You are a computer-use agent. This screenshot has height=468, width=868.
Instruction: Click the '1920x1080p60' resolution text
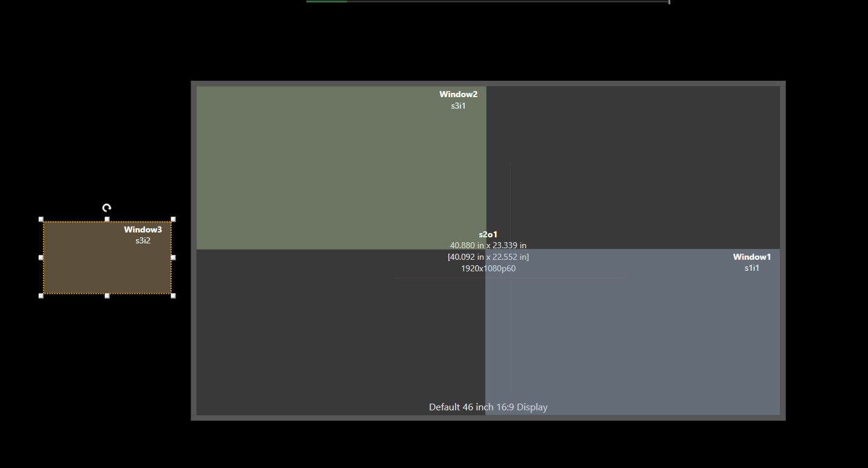click(488, 268)
